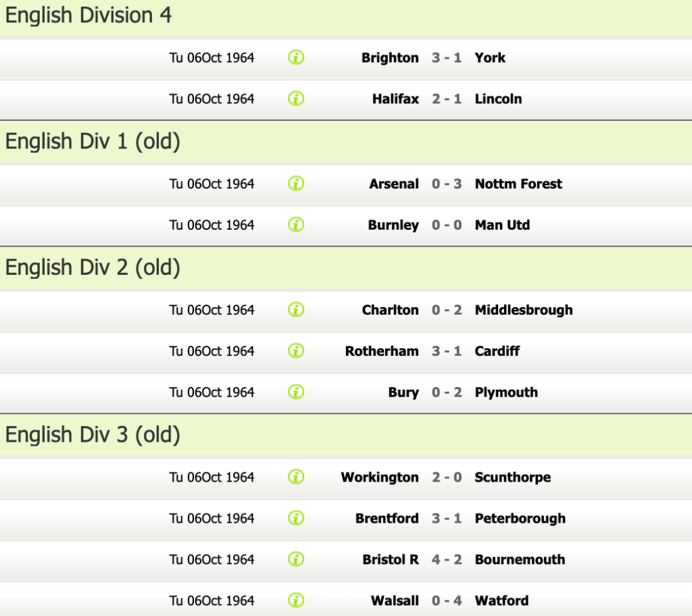
Task: Select the Middlesbrough team link
Action: tap(523, 310)
